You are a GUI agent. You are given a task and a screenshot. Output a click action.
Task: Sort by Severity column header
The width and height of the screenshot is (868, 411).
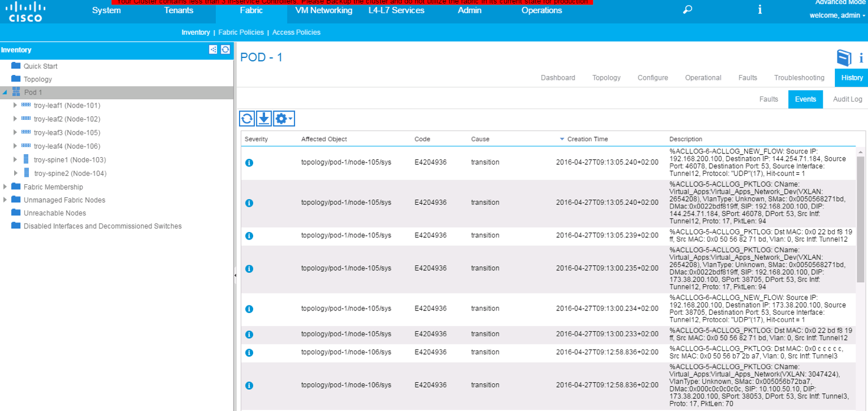coord(256,139)
